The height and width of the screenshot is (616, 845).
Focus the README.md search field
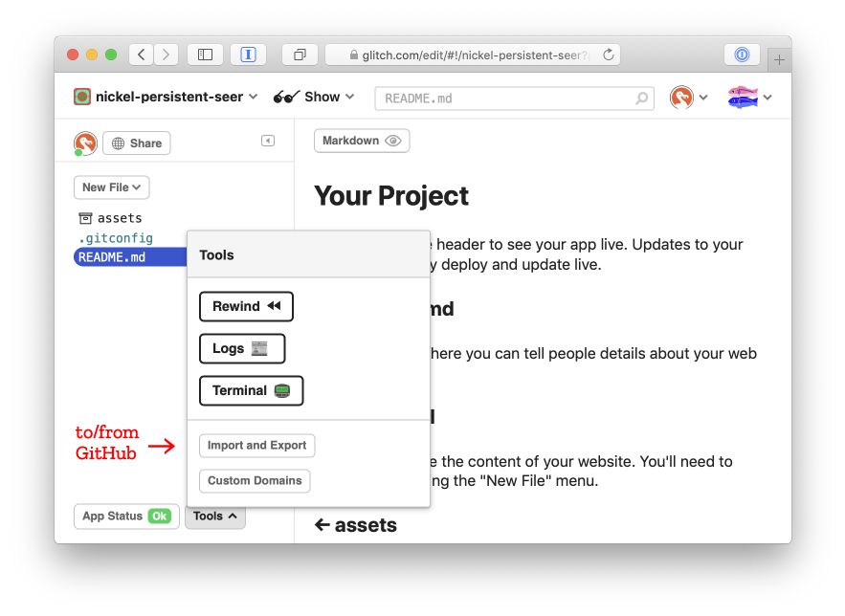pyautogui.click(x=514, y=99)
